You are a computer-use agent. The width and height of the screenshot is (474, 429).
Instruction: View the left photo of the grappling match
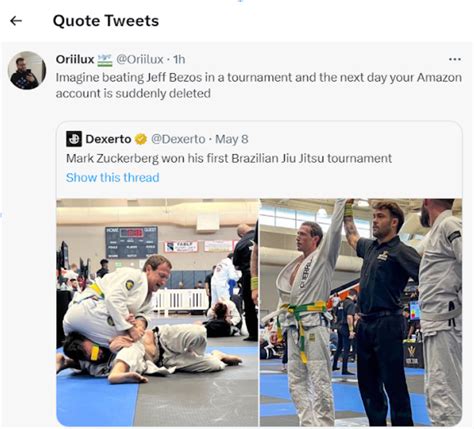(x=157, y=312)
